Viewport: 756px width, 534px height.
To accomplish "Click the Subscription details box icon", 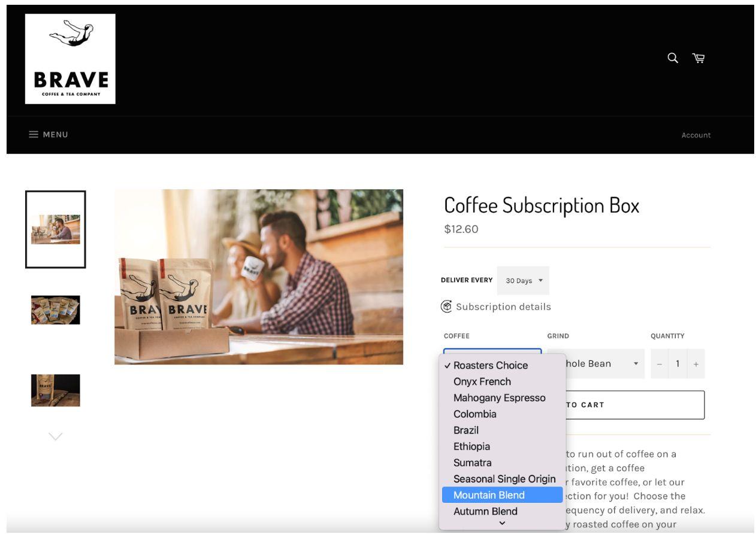I will (x=447, y=307).
